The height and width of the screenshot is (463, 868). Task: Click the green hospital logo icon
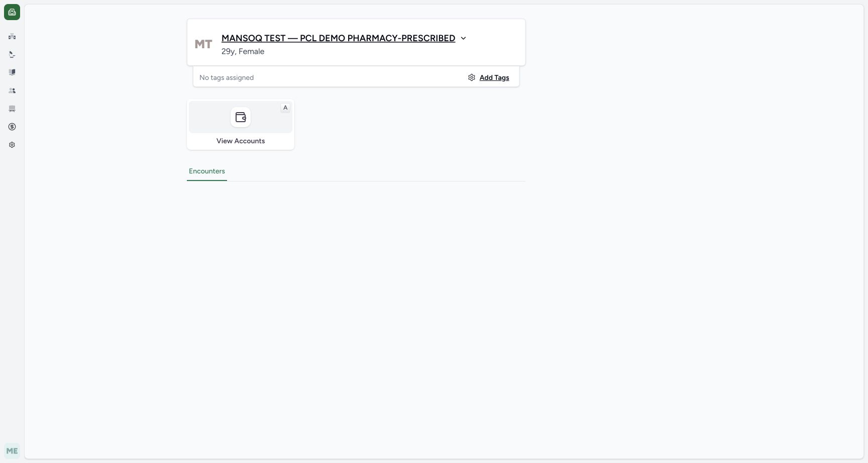12,12
